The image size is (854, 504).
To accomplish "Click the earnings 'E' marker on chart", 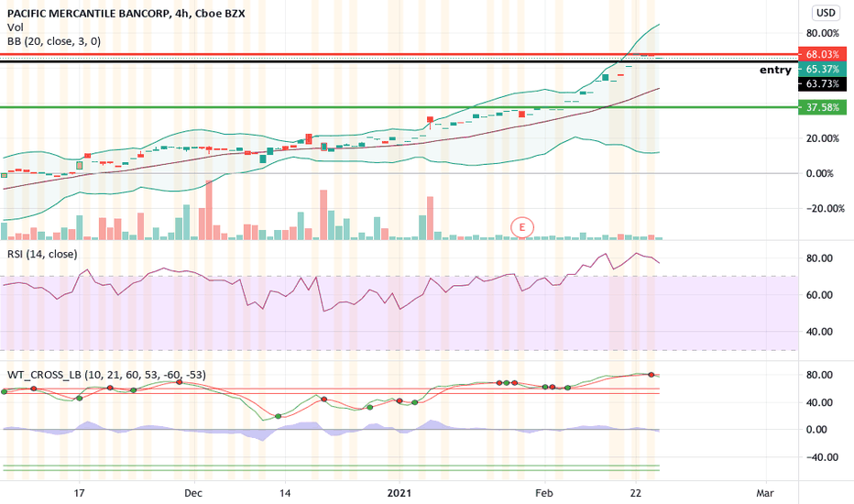I will [522, 227].
